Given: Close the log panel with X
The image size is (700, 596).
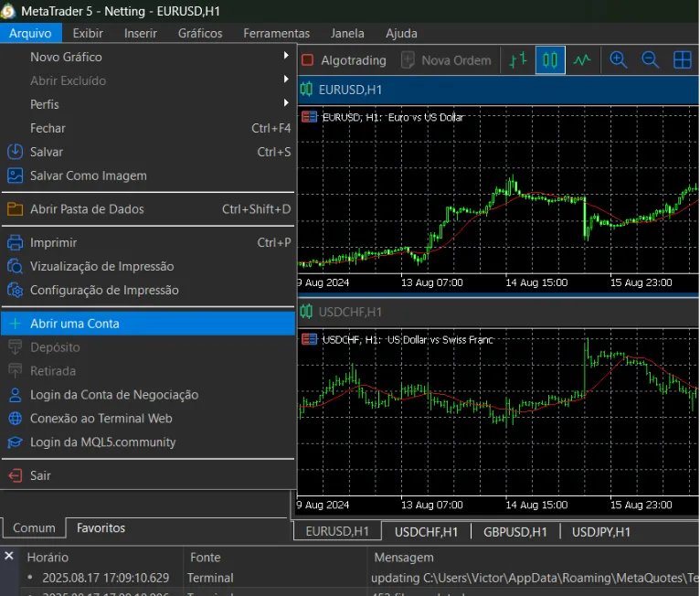Looking at the screenshot, I should tap(9, 556).
